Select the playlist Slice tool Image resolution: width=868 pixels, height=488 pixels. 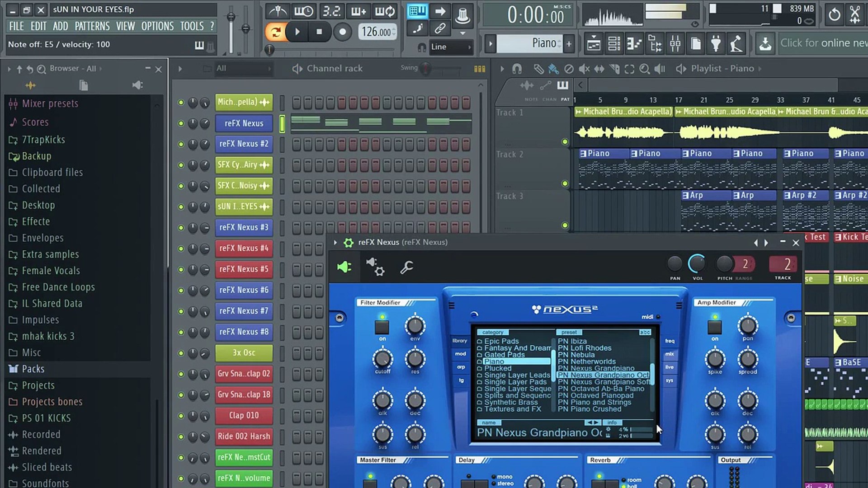click(614, 69)
